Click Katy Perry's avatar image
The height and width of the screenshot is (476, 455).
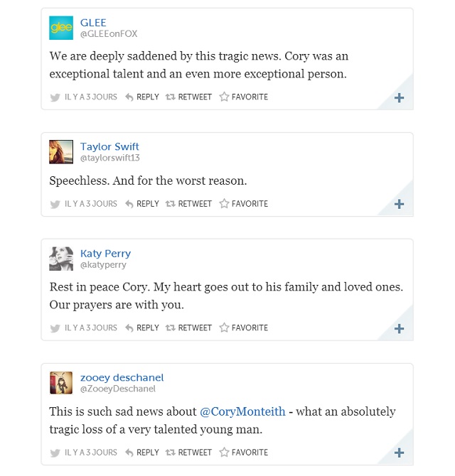[61, 259]
